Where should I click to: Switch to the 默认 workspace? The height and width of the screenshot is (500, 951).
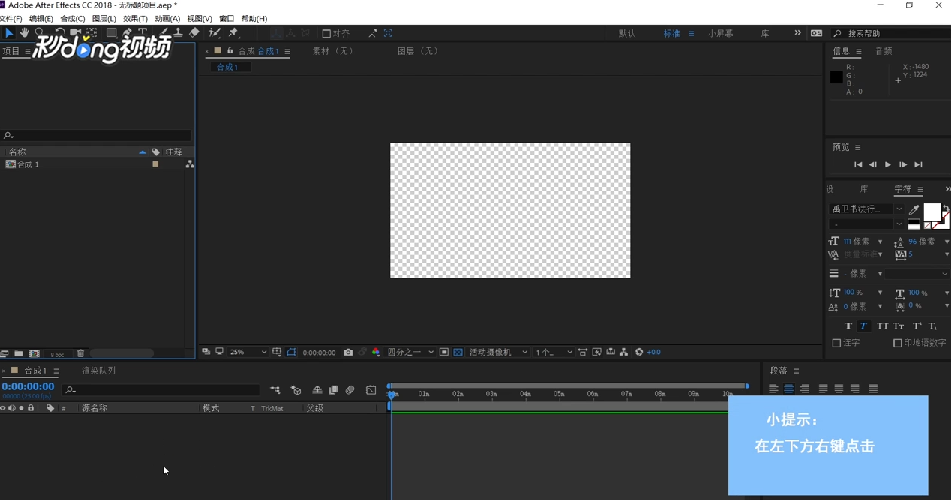(x=627, y=33)
